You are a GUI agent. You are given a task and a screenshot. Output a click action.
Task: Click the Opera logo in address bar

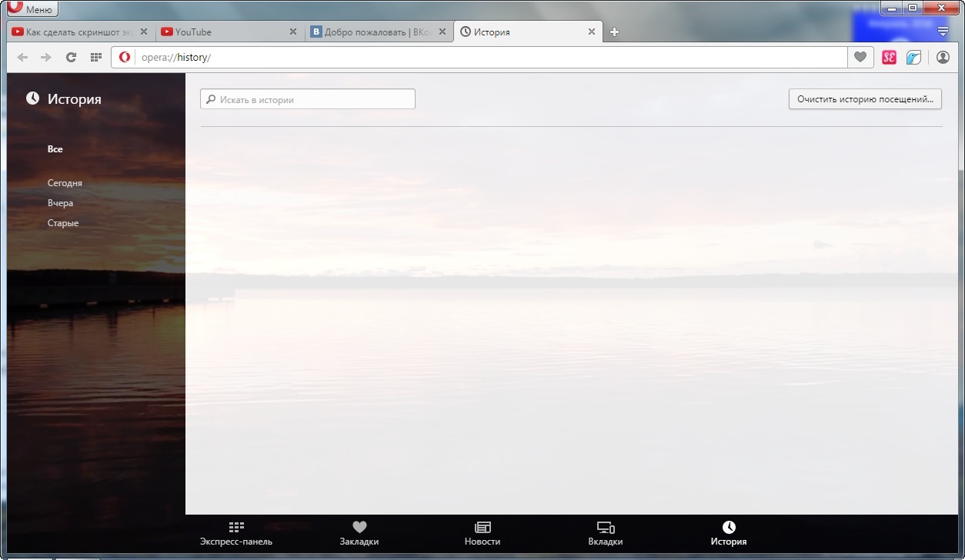125,57
